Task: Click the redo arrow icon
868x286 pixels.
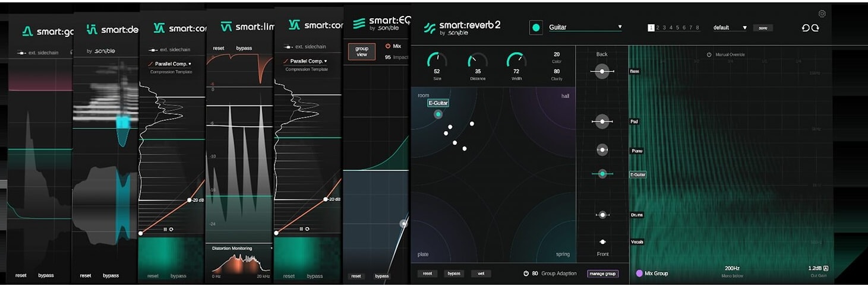Action: [815, 28]
